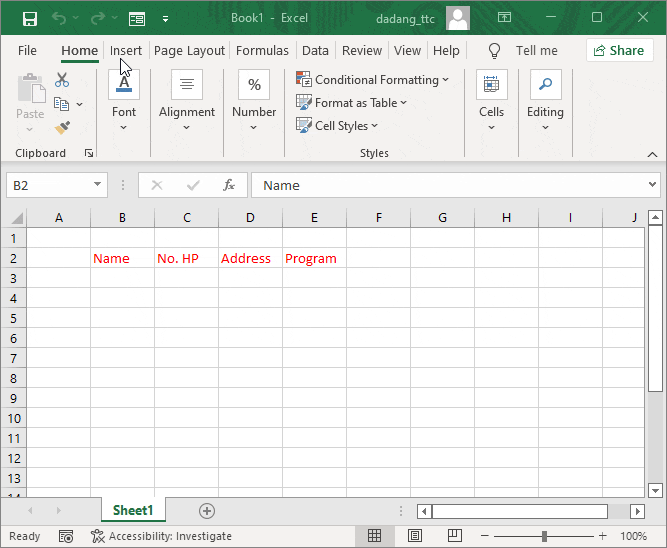667x548 pixels.
Task: Click the Tell me lightbulb icon
Action: tap(494, 51)
